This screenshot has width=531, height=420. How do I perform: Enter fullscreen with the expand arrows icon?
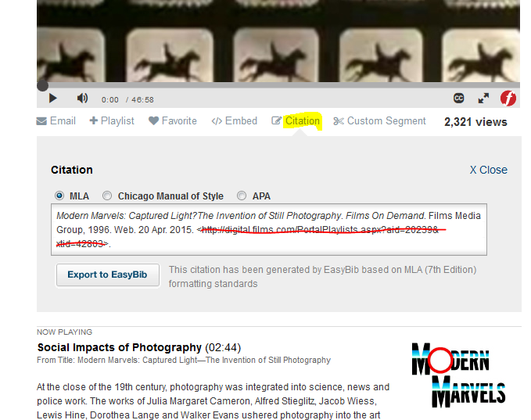[x=483, y=99]
